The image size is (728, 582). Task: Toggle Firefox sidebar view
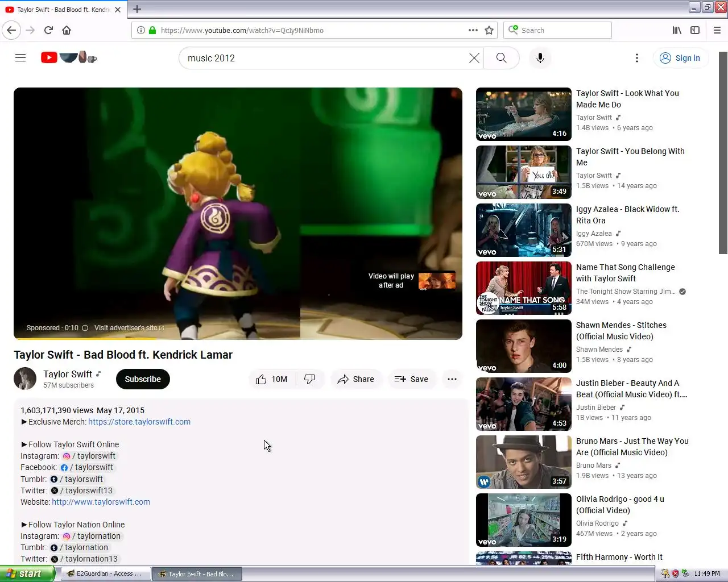point(695,30)
